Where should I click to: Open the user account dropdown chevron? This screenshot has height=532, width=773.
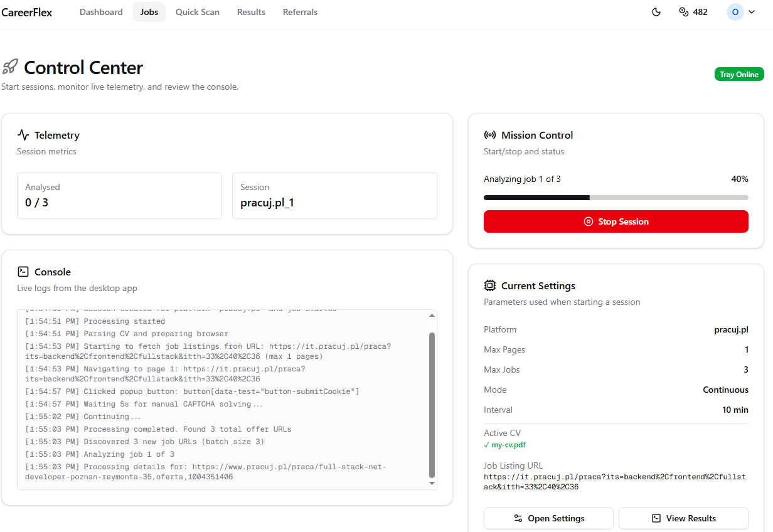click(751, 12)
